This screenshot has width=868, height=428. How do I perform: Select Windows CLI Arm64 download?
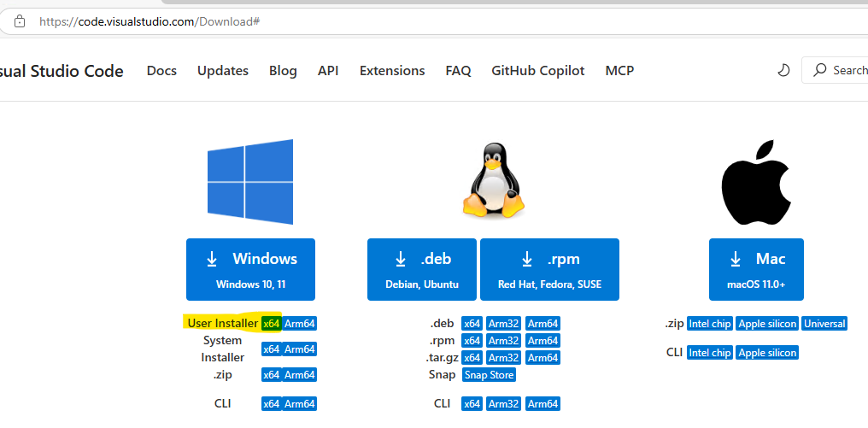click(300, 403)
